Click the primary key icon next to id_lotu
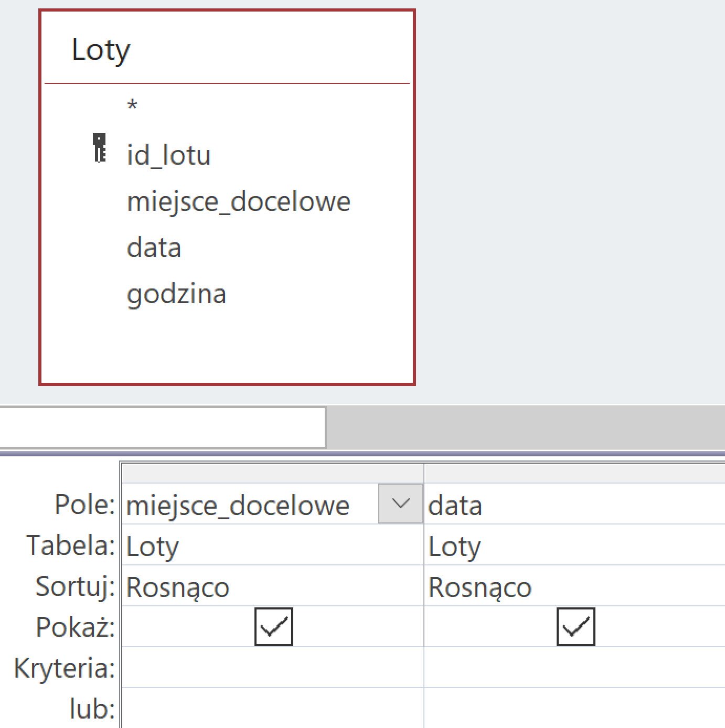Viewport: 725px width, 728px height. pos(101,148)
